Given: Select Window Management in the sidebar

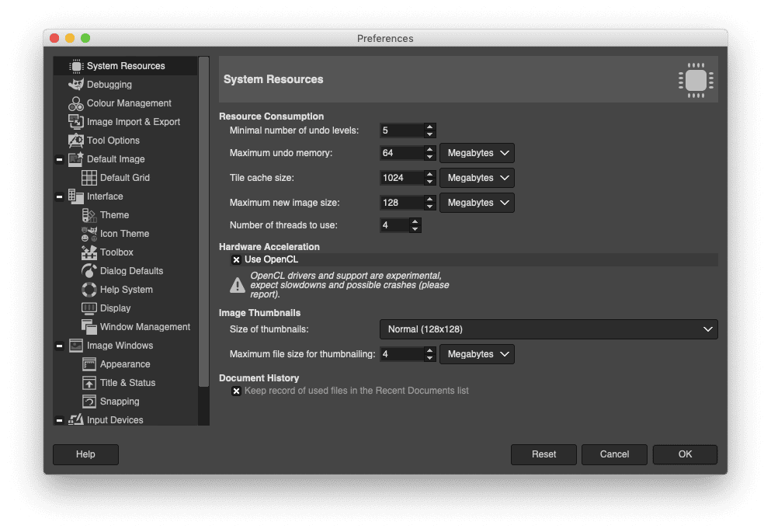Looking at the screenshot, I should point(144,327).
